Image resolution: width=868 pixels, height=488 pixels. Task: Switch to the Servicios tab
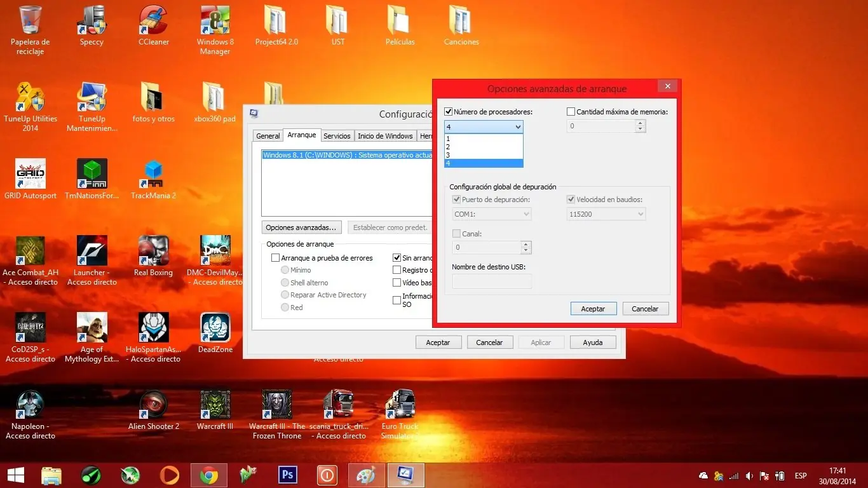point(337,136)
